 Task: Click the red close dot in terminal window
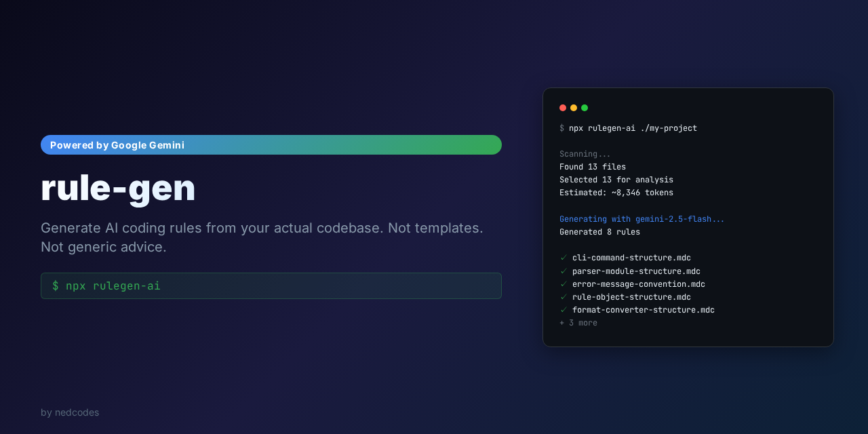(563, 108)
